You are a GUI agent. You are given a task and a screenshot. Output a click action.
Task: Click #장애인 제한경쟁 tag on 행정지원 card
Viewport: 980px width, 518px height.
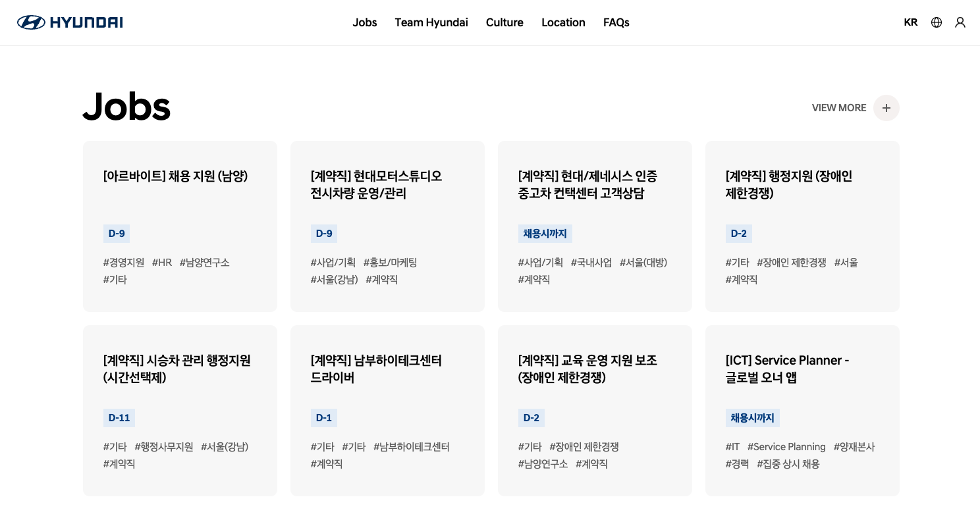click(792, 263)
